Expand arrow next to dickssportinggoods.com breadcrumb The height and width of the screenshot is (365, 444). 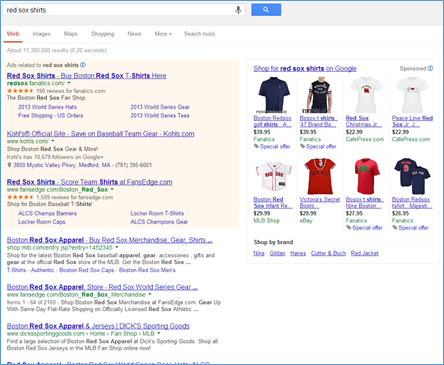click(159, 333)
